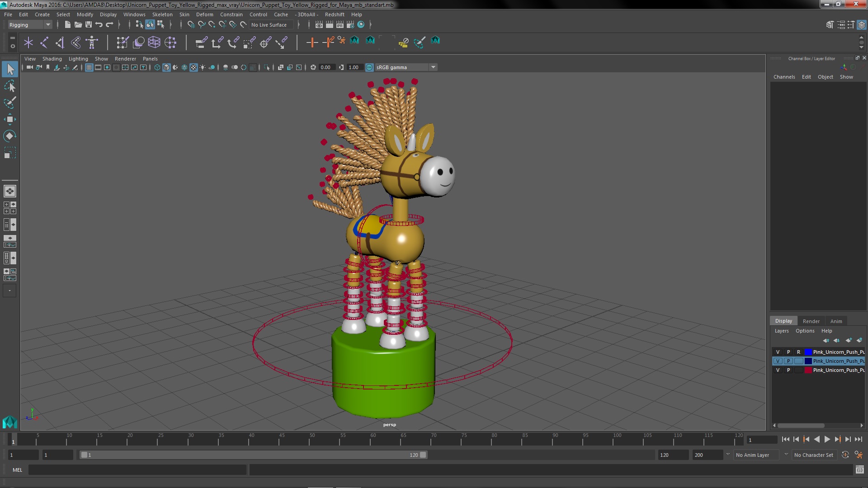Play forward using the play button
Viewport: 868px width, 488px height.
click(x=827, y=439)
